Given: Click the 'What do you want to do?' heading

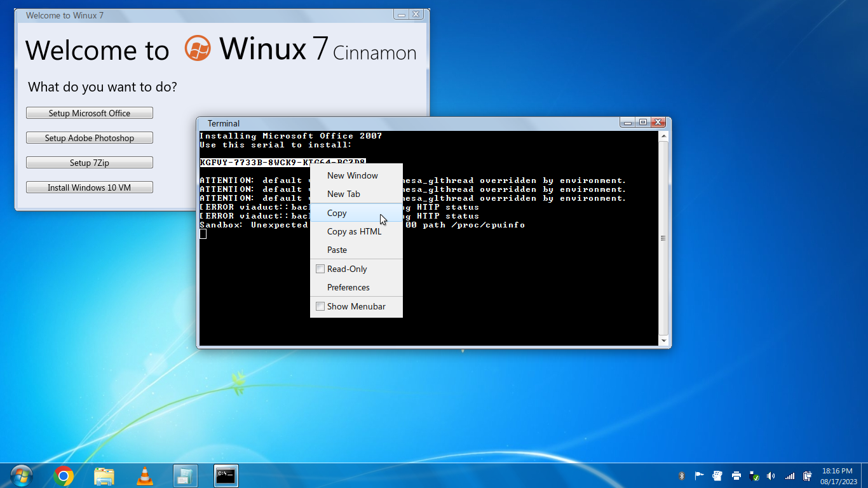Looking at the screenshot, I should tap(103, 87).
